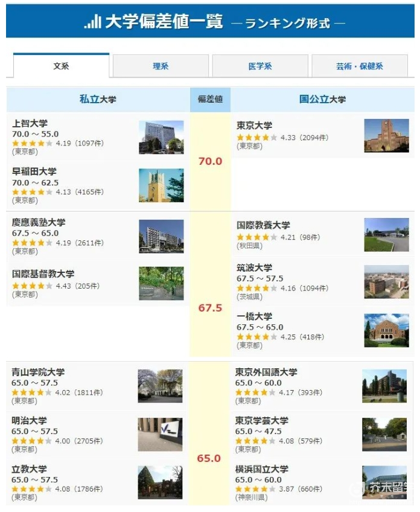
Task: Click the 筑波大学 star rating
Action: (257, 289)
